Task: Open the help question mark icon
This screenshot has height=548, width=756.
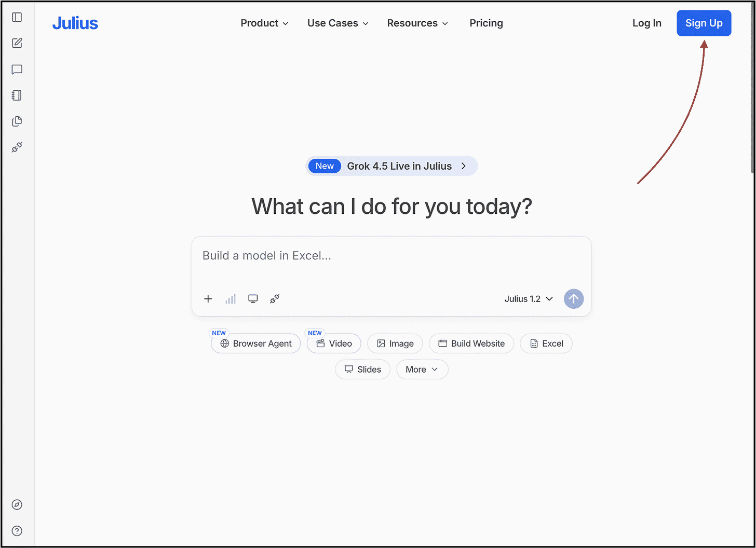Action: (17, 531)
